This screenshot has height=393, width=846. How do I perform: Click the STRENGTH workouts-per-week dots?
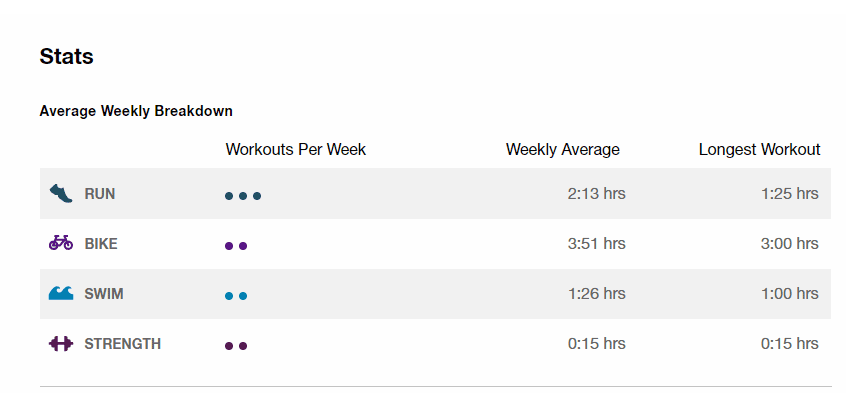pyautogui.click(x=236, y=346)
